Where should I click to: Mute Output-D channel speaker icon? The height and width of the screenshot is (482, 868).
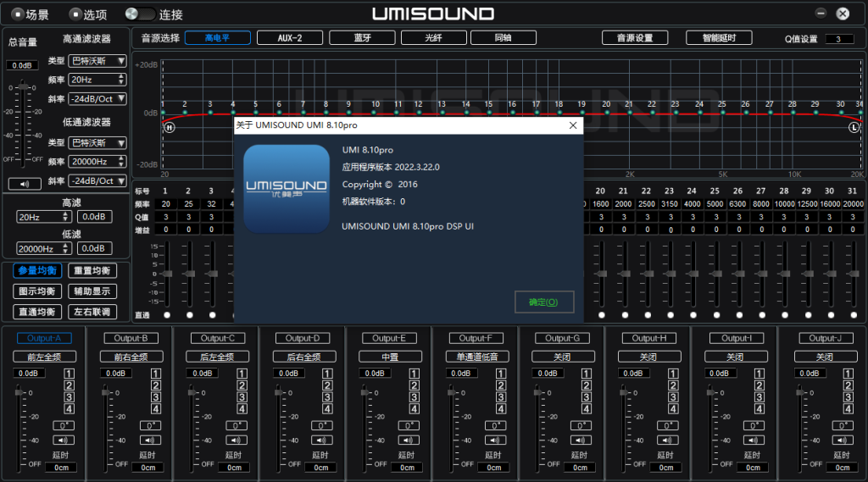coord(322,440)
